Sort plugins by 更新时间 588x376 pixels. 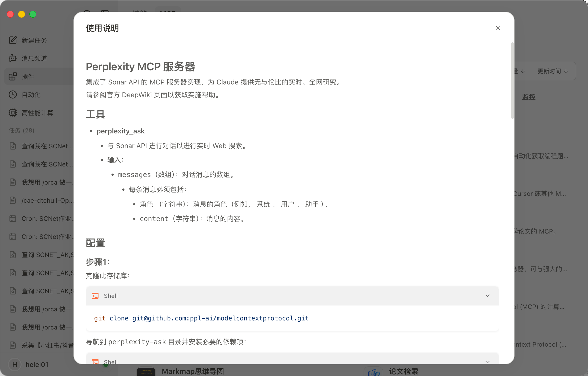pyautogui.click(x=552, y=71)
